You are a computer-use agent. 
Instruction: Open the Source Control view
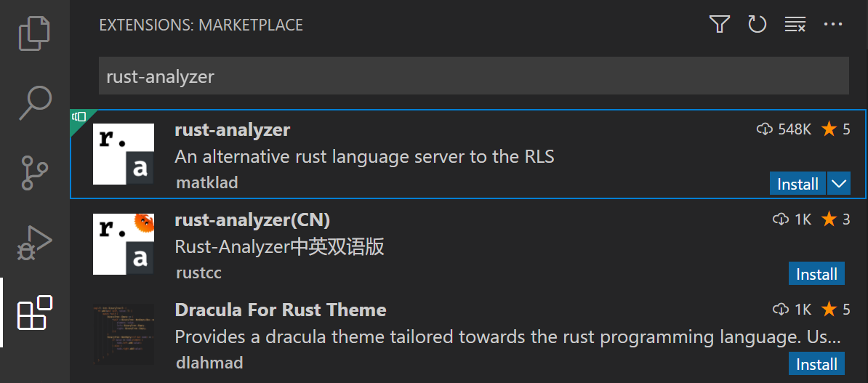tap(34, 172)
